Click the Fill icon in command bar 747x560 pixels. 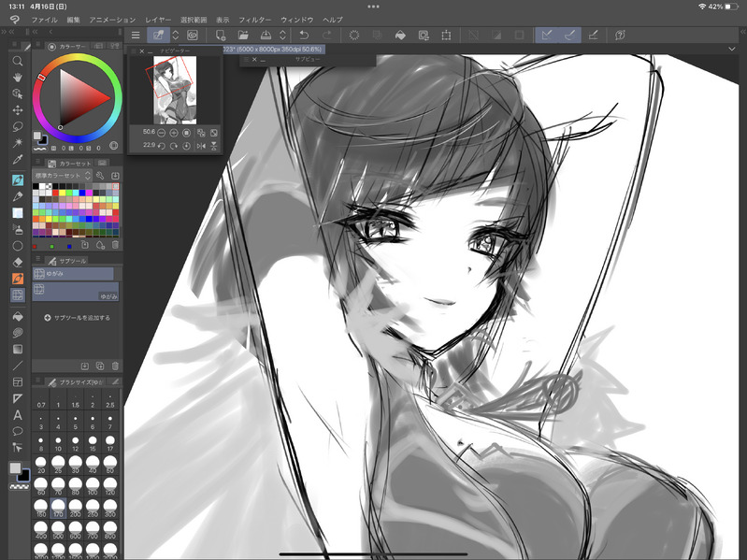pyautogui.click(x=401, y=36)
